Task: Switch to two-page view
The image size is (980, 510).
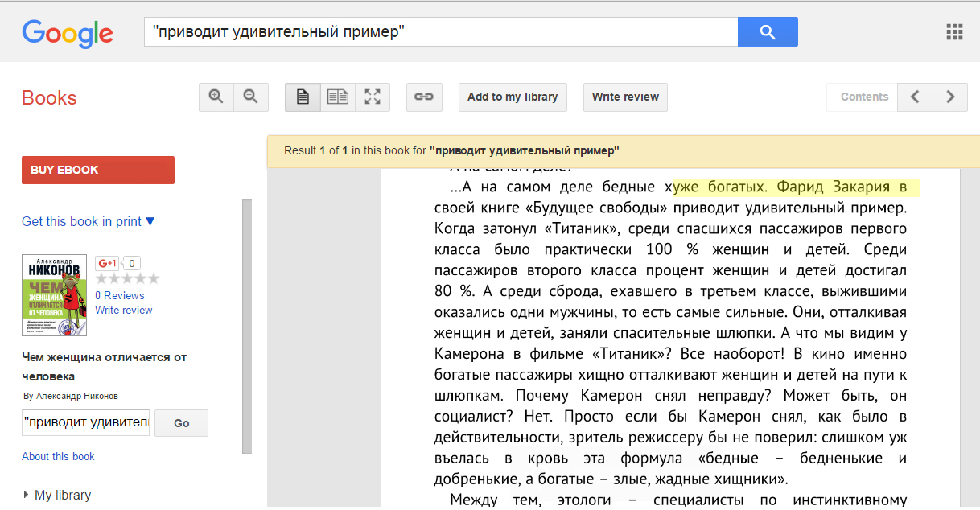Action: click(338, 97)
